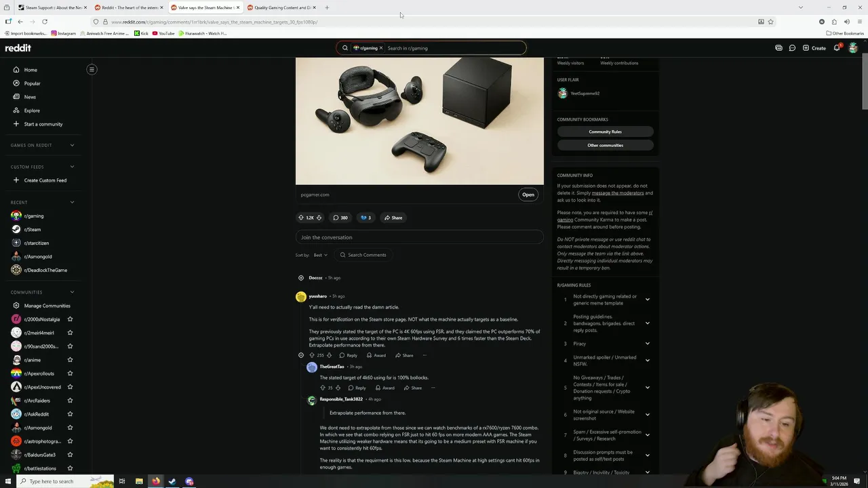This screenshot has width=868, height=488.
Task: Upvote TheGreatTao's comment with 35 votes
Action: [x=323, y=388]
